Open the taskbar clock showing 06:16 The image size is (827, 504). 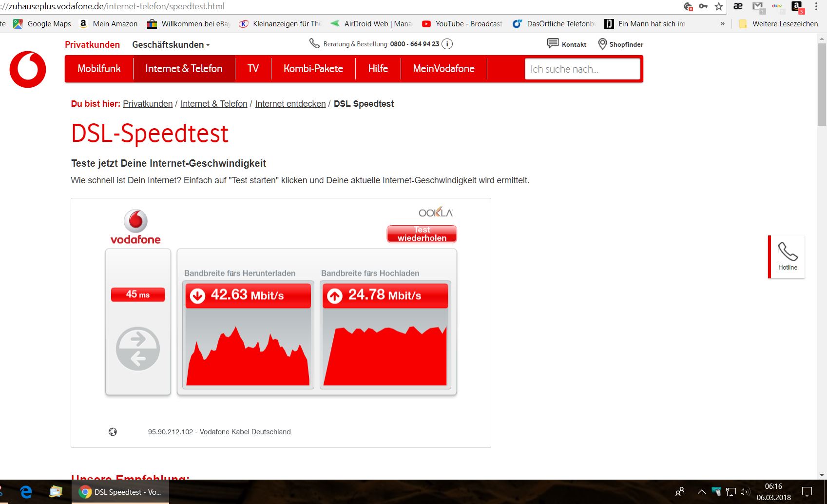(774, 492)
